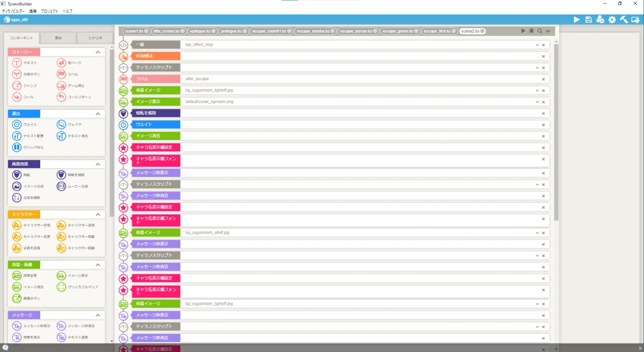Open the scene tab overflow chevron

[x=548, y=31]
